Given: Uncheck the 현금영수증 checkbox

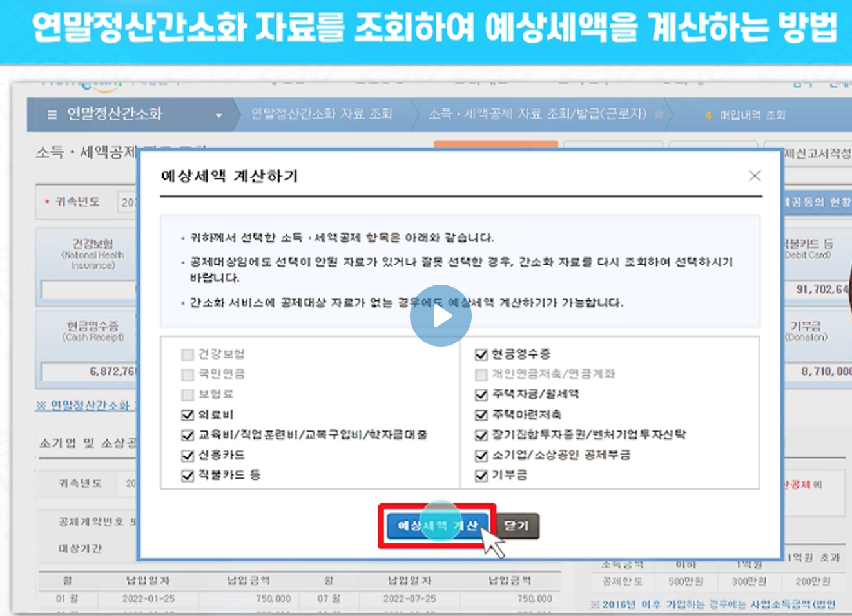Looking at the screenshot, I should coord(481,354).
